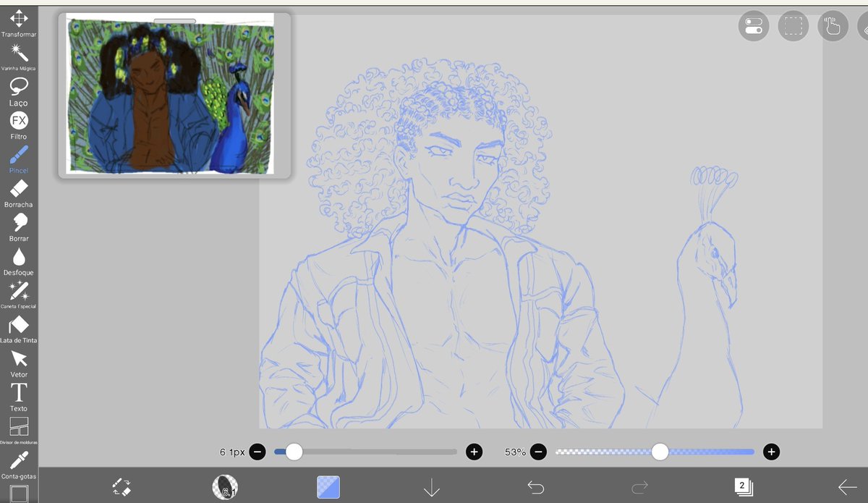Tap the down arrow in bottom bar

tap(431, 488)
